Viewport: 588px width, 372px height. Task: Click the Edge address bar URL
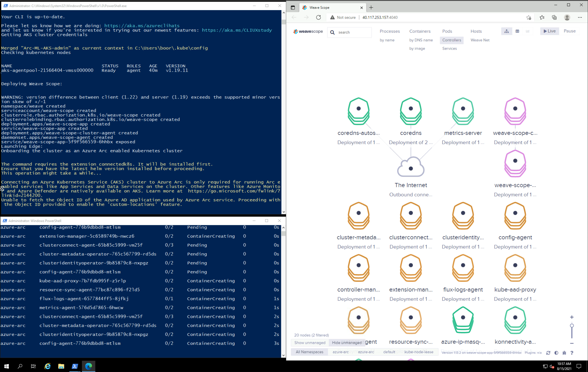(380, 17)
